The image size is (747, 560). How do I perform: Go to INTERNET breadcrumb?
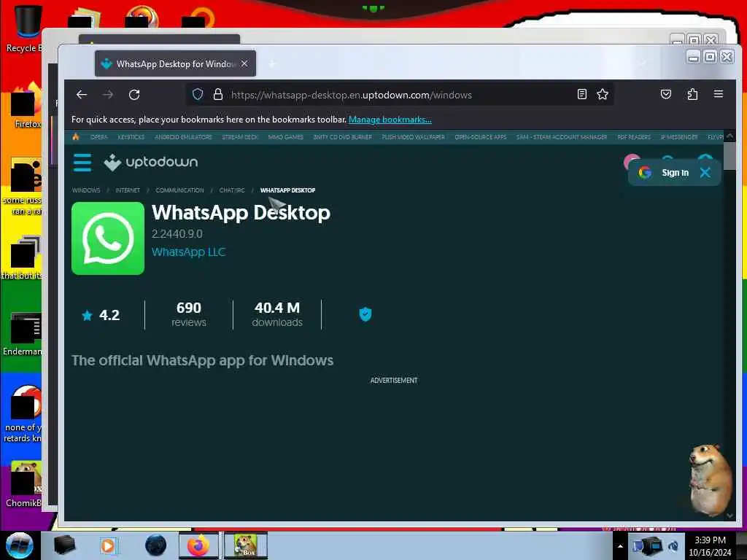128,190
